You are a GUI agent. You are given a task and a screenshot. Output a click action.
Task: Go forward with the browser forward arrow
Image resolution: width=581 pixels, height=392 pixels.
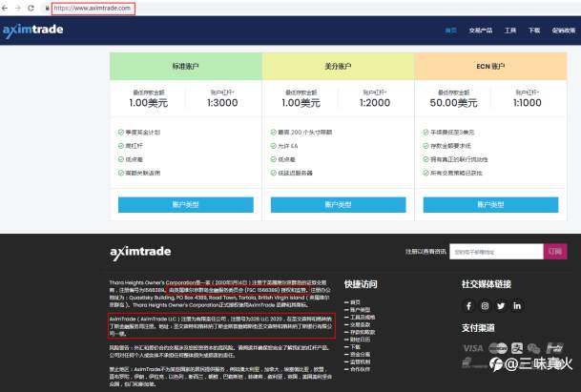coord(17,8)
